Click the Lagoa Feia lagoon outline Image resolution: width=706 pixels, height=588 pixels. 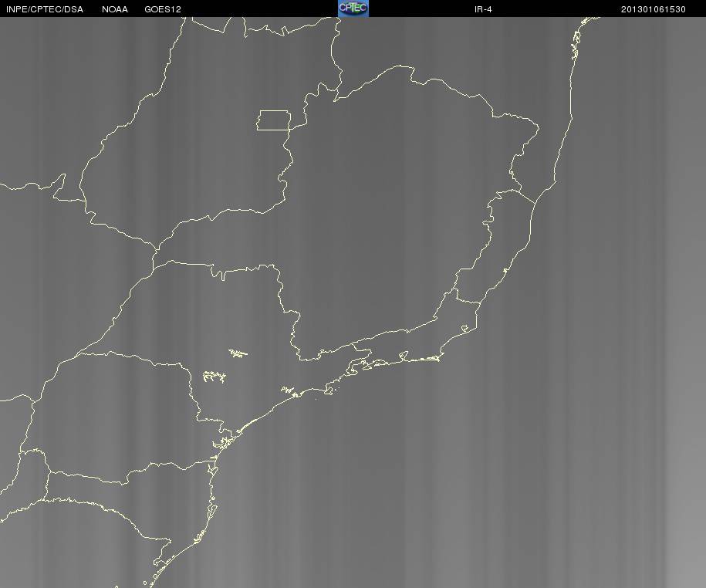pos(465,329)
